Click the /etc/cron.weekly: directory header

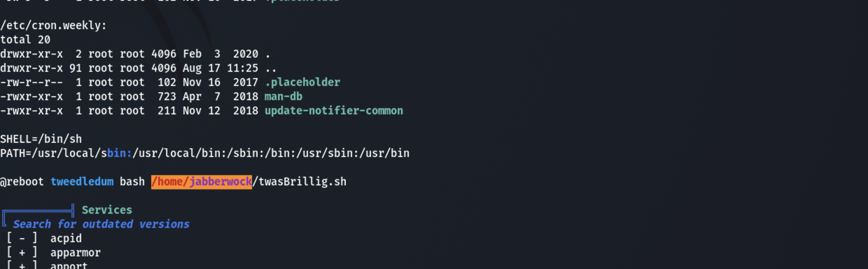(x=53, y=26)
